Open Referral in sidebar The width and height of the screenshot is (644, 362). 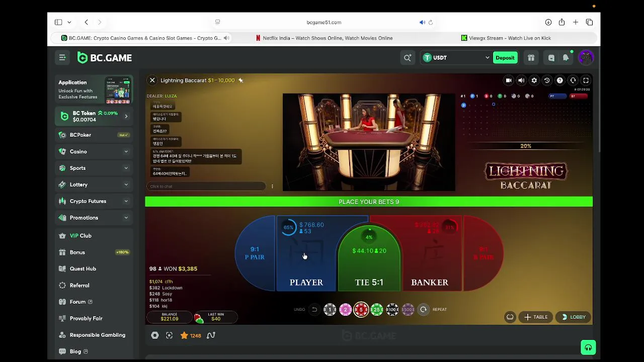pyautogui.click(x=94, y=286)
